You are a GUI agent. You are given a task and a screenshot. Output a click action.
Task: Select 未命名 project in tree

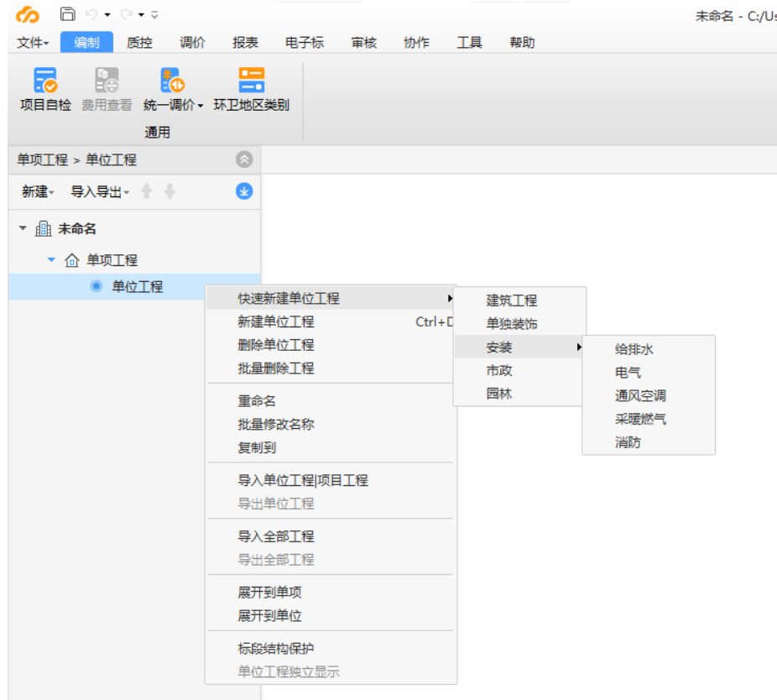(77, 228)
